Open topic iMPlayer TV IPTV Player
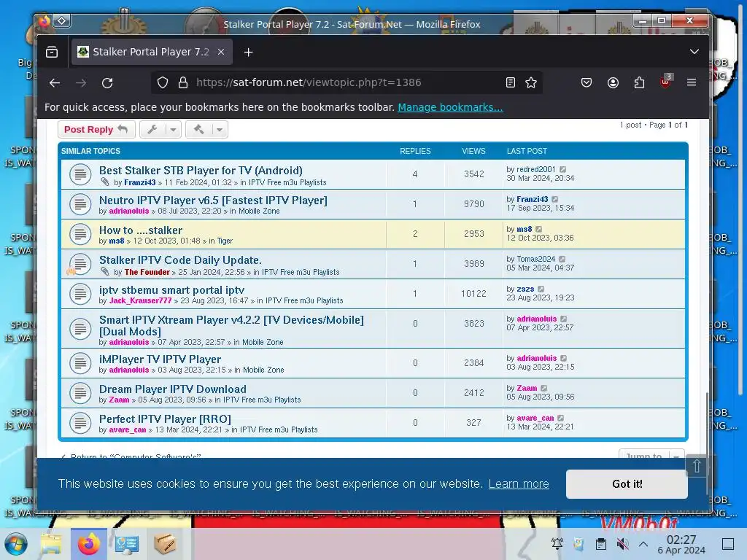 160,359
